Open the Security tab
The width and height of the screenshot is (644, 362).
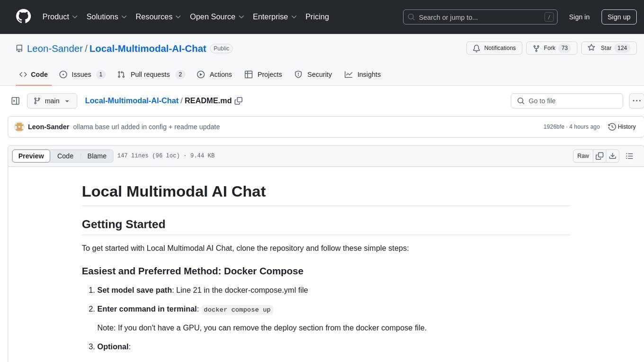pyautogui.click(x=313, y=74)
